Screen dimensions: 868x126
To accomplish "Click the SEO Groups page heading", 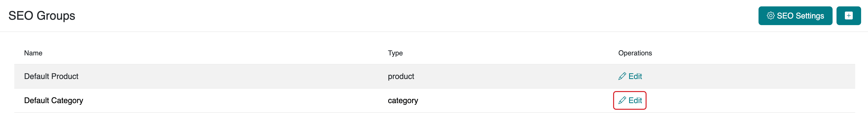I will (42, 16).
